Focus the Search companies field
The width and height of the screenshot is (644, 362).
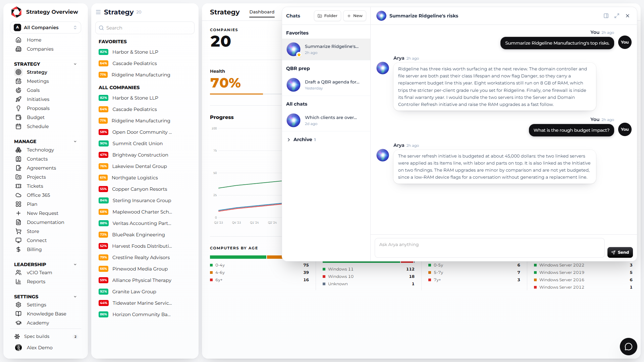(x=145, y=28)
